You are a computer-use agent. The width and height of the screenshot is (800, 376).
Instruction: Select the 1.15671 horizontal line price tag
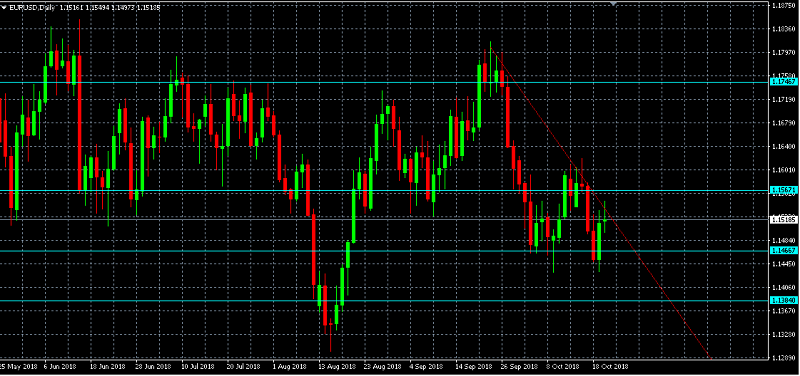pos(784,190)
